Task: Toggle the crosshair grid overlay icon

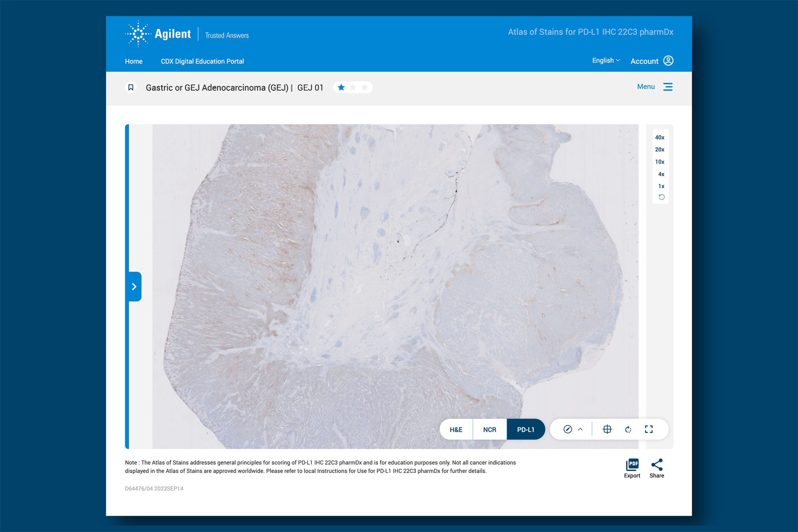Action: click(607, 429)
